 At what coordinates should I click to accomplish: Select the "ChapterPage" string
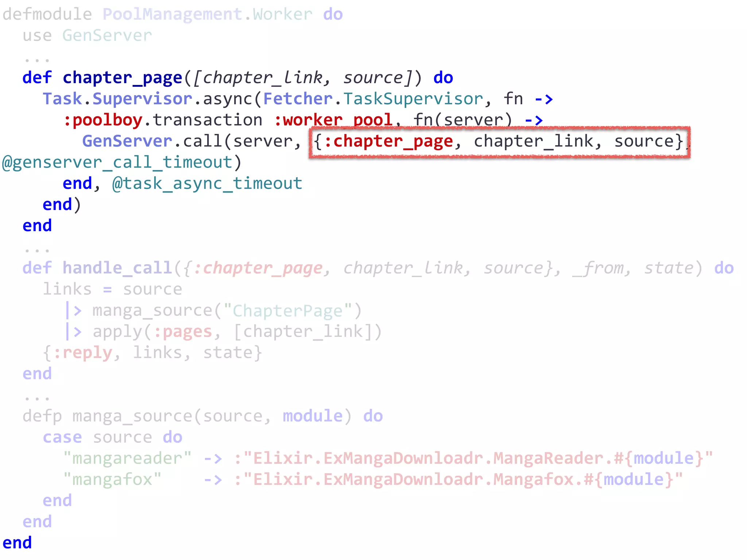pyautogui.click(x=288, y=311)
